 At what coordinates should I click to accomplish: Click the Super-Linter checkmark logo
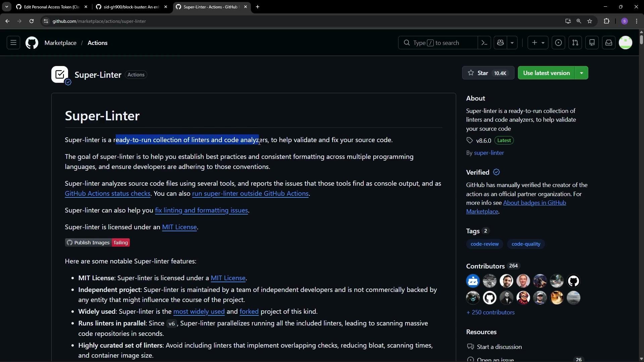[x=60, y=74]
